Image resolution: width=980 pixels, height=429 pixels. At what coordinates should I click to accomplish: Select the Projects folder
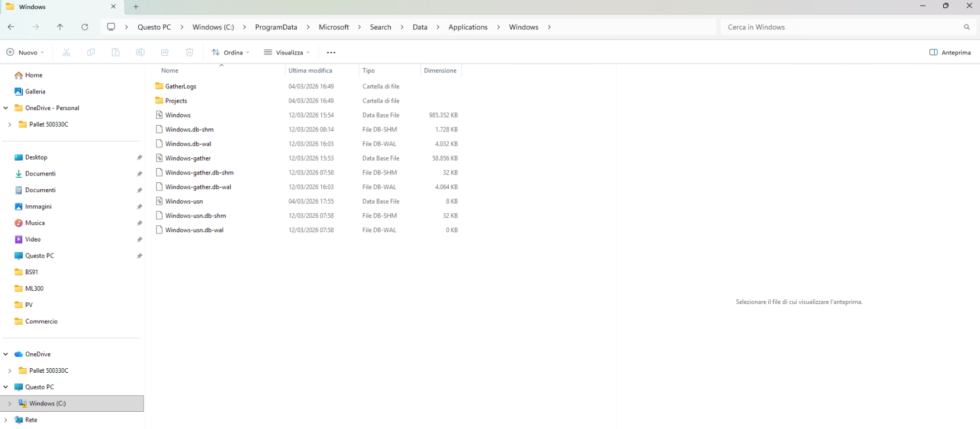point(176,101)
